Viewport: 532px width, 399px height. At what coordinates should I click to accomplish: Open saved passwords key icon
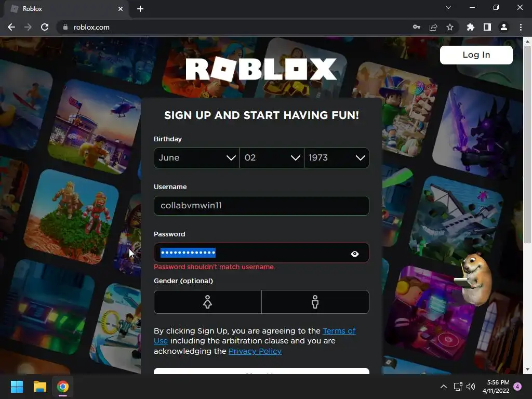pos(417,27)
